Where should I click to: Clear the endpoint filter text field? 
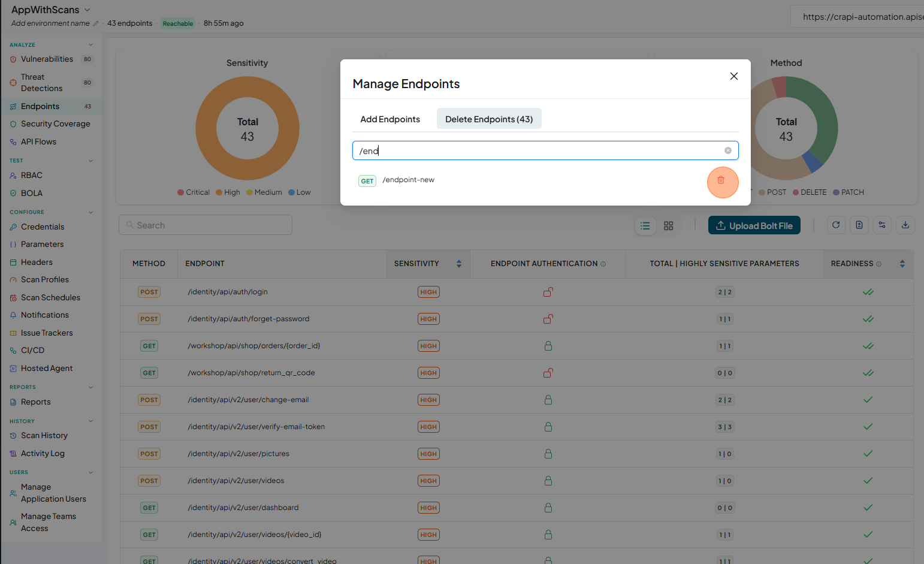coord(728,150)
